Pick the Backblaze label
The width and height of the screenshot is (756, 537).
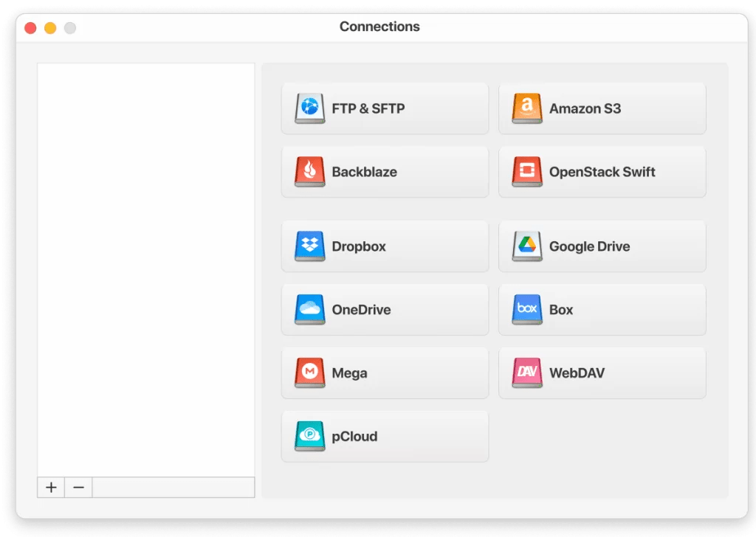(365, 172)
